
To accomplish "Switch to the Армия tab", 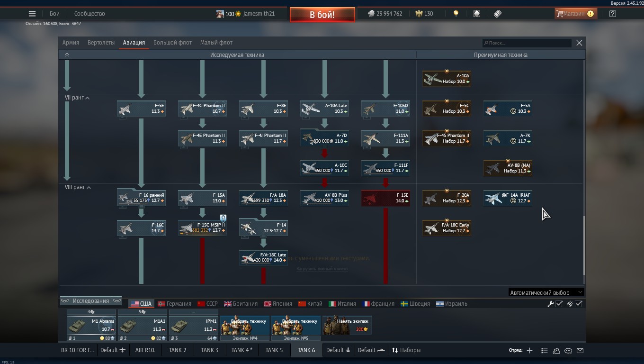I will (x=71, y=43).
